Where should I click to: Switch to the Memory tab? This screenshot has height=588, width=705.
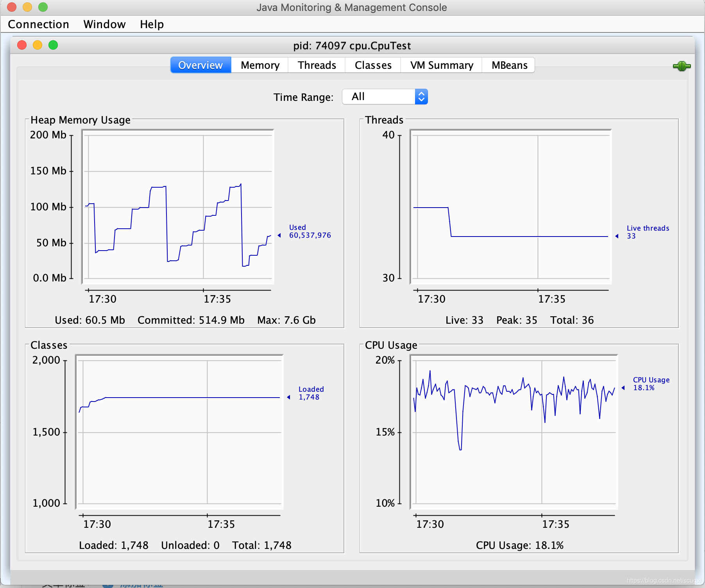pyautogui.click(x=260, y=65)
